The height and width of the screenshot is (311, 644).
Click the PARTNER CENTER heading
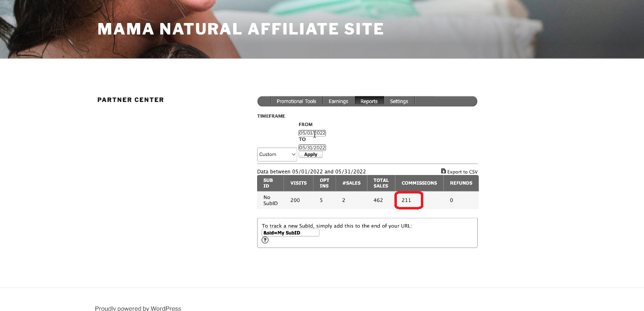point(131,99)
